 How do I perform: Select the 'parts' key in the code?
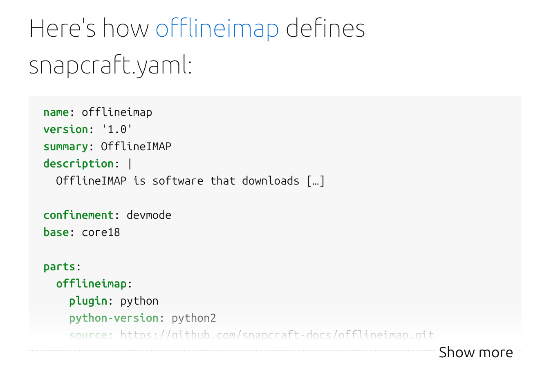(x=59, y=267)
